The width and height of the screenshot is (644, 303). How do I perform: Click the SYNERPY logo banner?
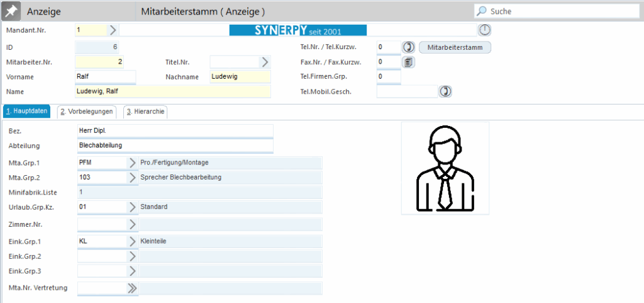[297, 30]
